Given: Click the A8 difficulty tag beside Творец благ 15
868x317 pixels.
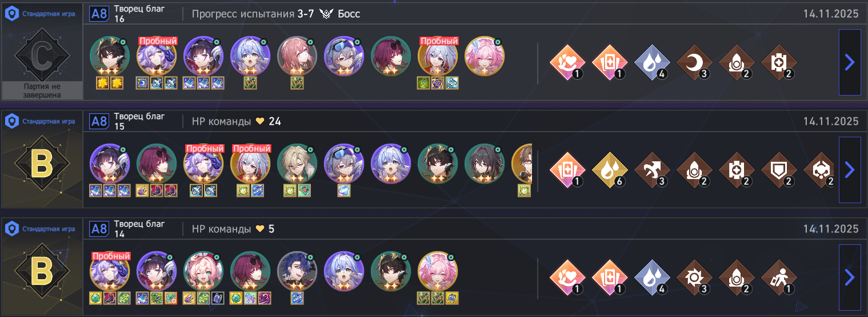Looking at the screenshot, I should (99, 121).
